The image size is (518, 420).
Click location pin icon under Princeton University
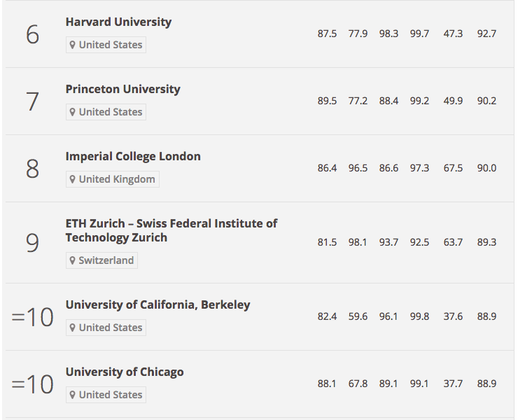click(72, 112)
